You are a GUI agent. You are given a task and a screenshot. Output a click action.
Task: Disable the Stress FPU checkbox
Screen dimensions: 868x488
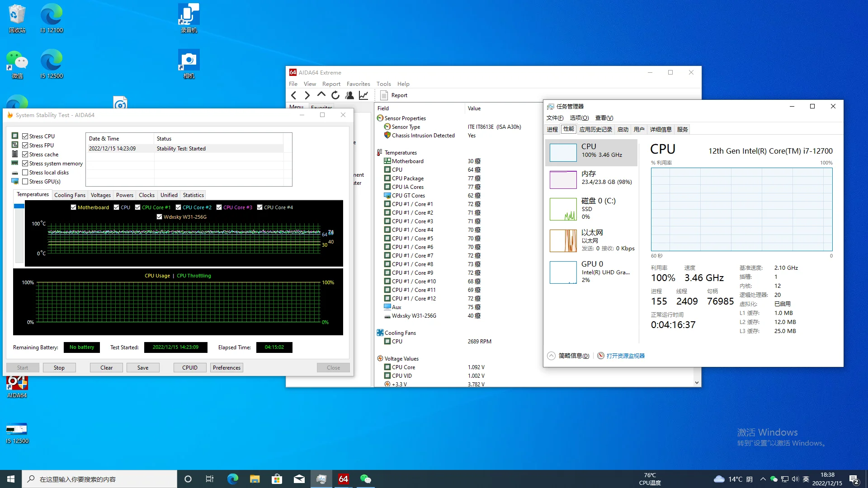pos(26,145)
